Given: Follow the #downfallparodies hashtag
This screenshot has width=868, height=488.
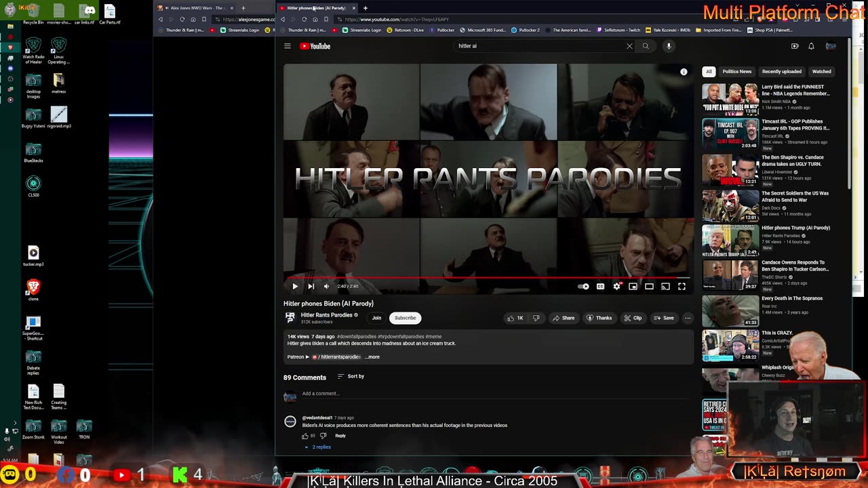Looking at the screenshot, I should point(357,337).
